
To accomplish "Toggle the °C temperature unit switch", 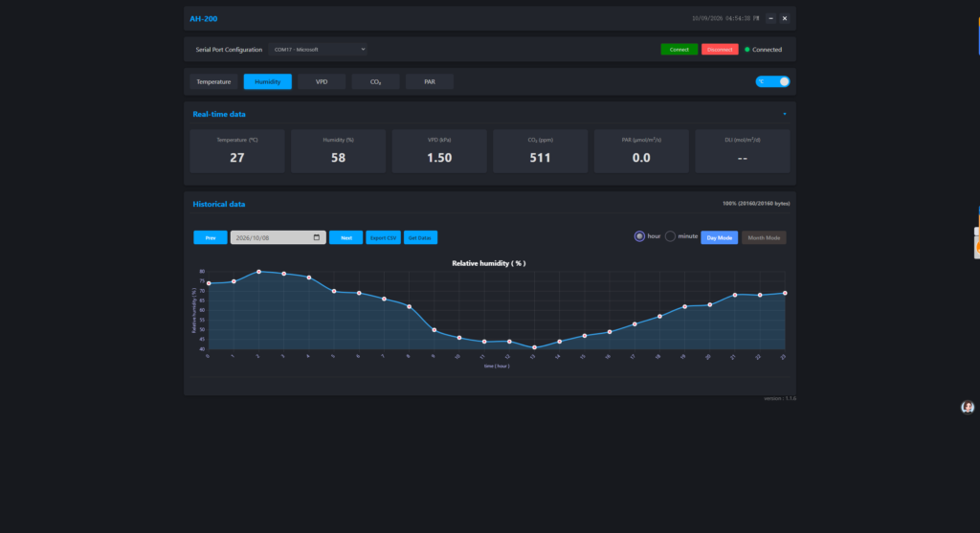I will click(x=772, y=82).
